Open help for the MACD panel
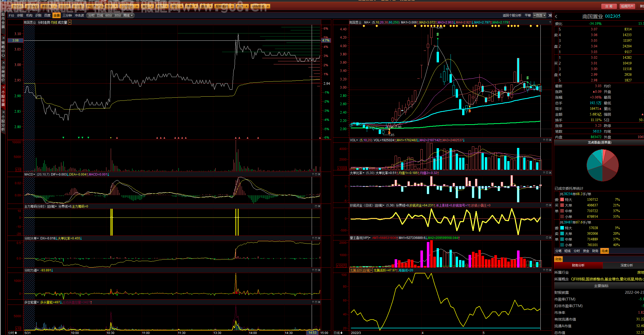 click(313, 174)
